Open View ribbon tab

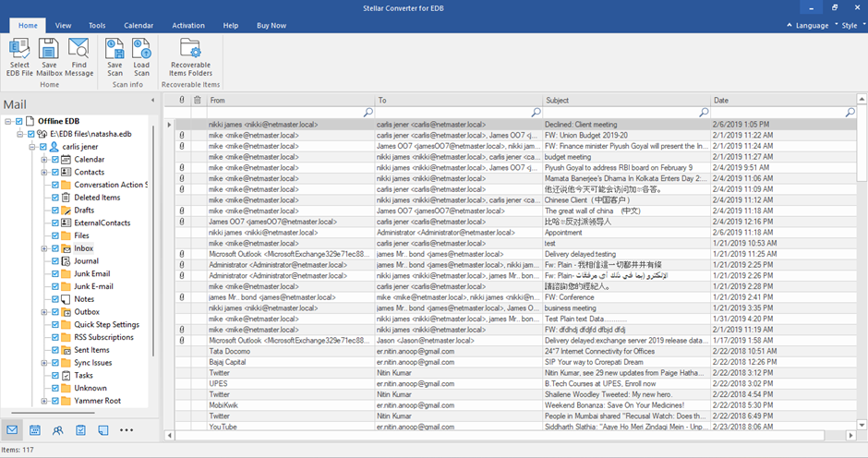63,26
